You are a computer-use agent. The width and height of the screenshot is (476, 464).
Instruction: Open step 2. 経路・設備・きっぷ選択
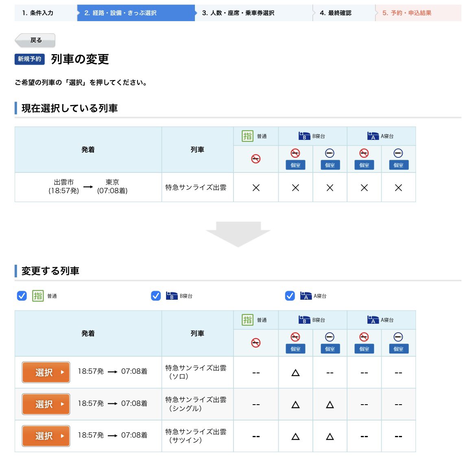[136, 13]
